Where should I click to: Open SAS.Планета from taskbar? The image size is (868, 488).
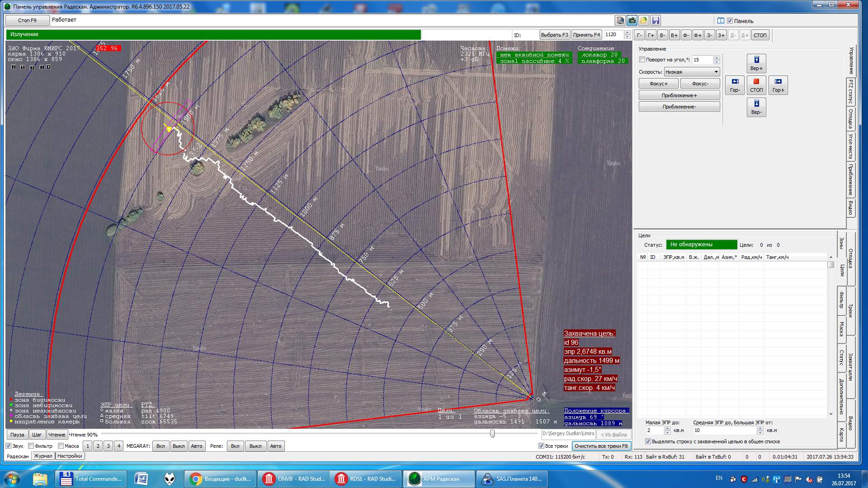click(x=513, y=479)
